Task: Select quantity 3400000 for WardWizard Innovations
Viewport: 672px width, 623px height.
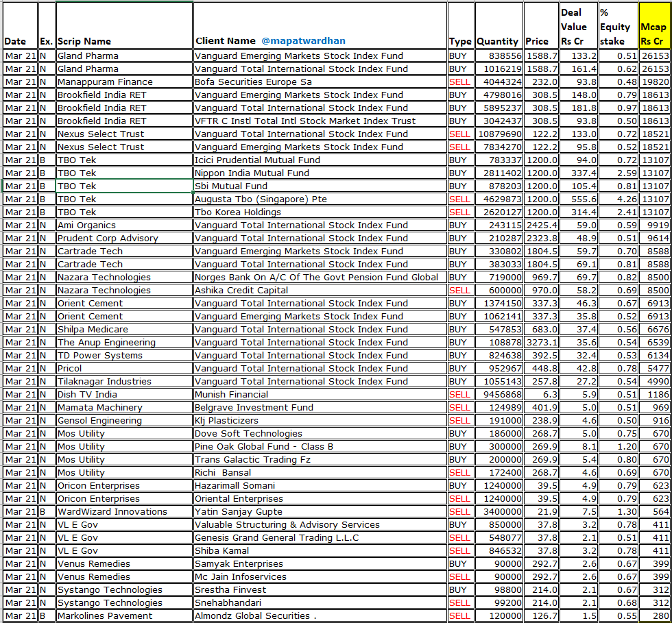Action: [x=499, y=511]
